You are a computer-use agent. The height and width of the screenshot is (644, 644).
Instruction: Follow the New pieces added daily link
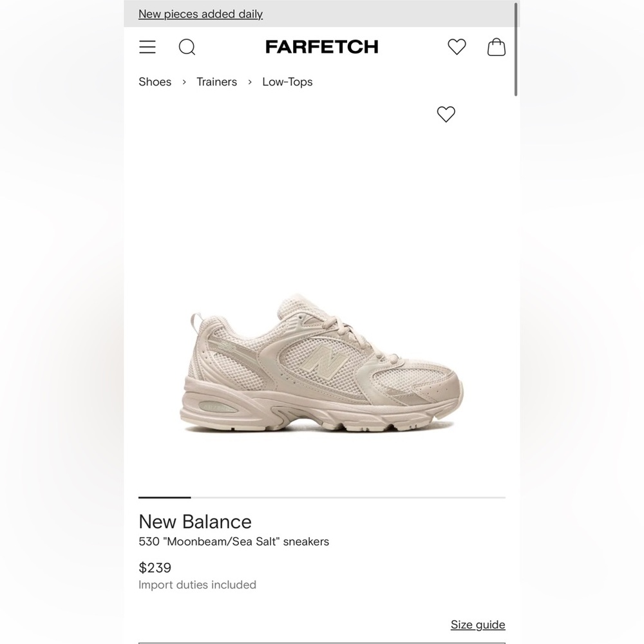tap(200, 14)
